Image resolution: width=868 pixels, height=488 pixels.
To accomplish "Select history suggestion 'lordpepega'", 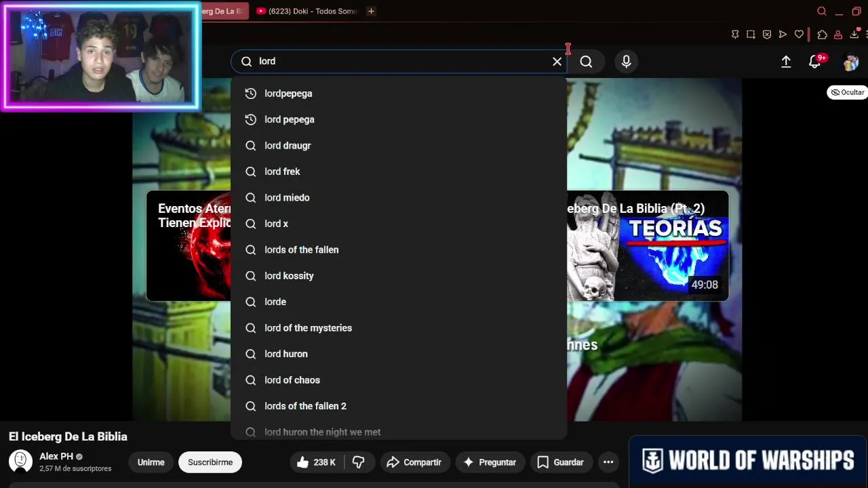I will (x=399, y=94).
